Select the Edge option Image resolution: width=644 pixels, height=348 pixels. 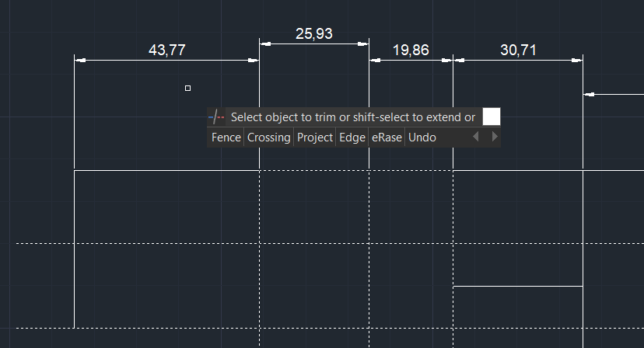(352, 137)
